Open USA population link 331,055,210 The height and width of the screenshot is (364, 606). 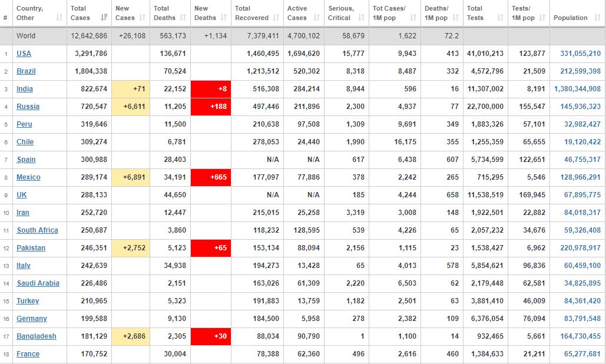(x=581, y=54)
